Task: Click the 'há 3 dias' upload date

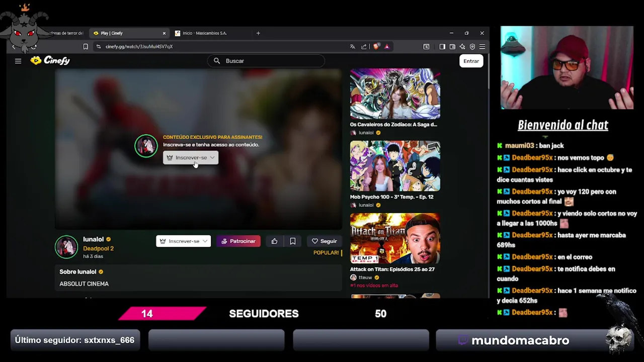Action: tap(93, 256)
